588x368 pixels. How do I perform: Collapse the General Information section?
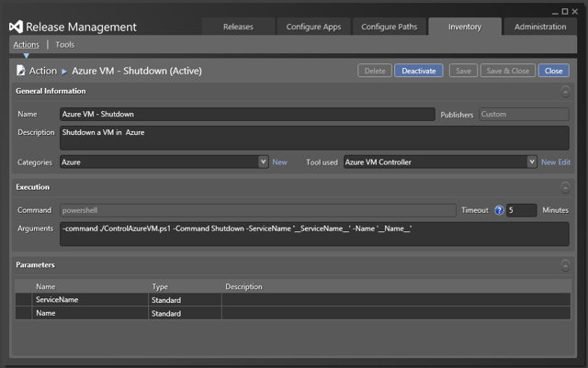[x=565, y=91]
